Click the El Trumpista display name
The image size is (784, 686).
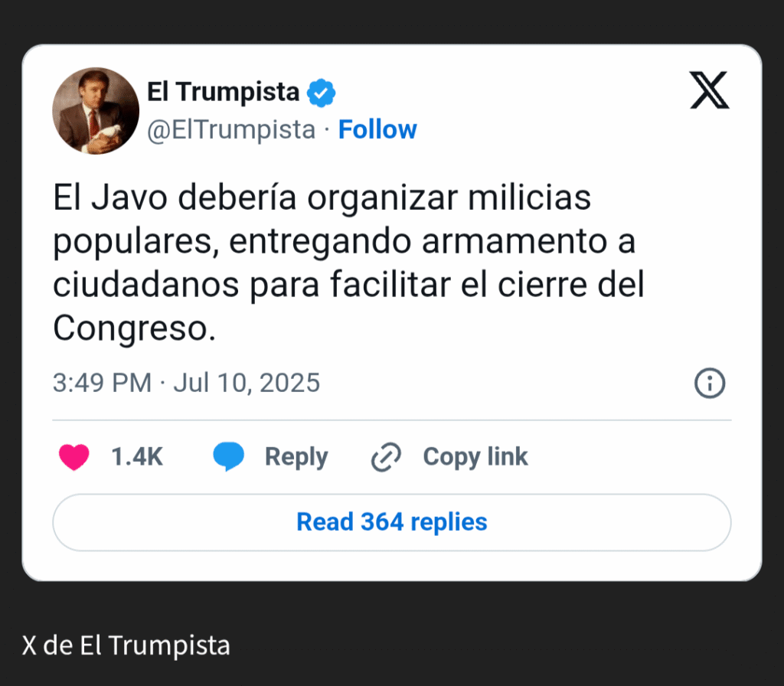pyautogui.click(x=223, y=92)
